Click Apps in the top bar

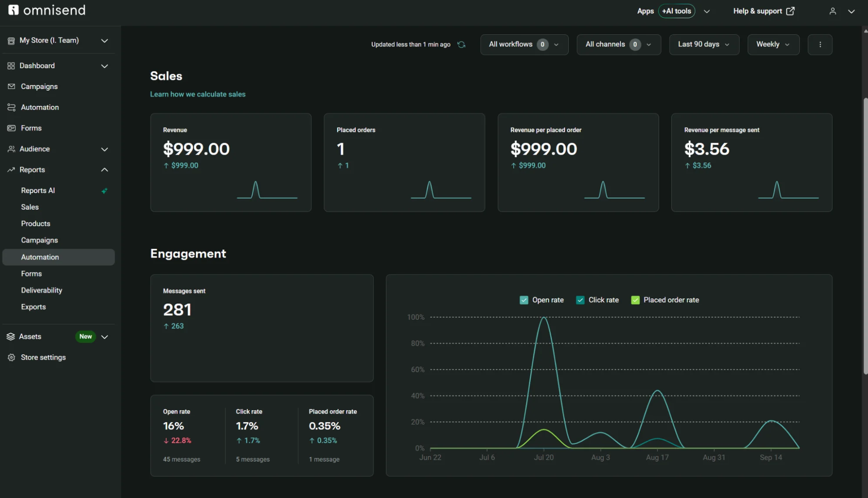645,11
